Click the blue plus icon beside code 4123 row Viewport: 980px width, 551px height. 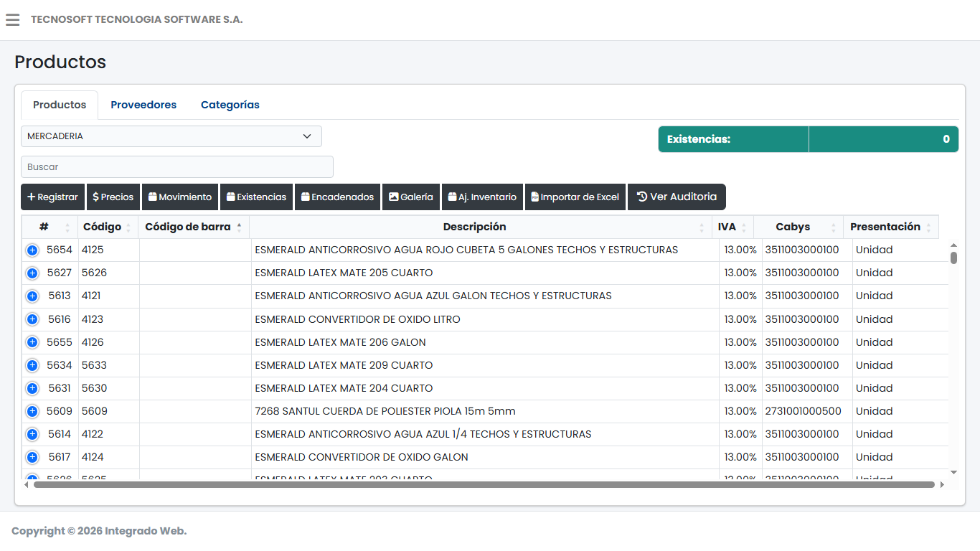coord(32,319)
